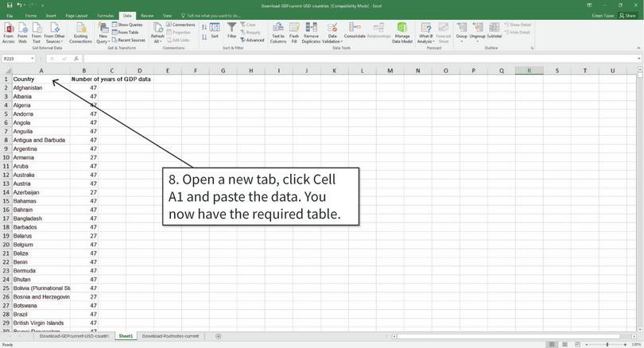Open the Data Validation dropdown
The height and width of the screenshot is (348, 644).
click(332, 33)
